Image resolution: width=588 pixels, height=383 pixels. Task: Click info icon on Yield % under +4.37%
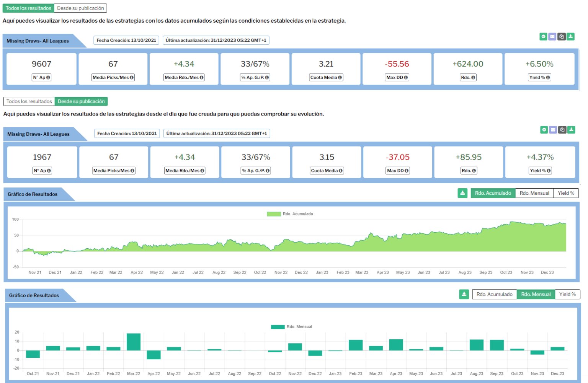click(x=549, y=171)
